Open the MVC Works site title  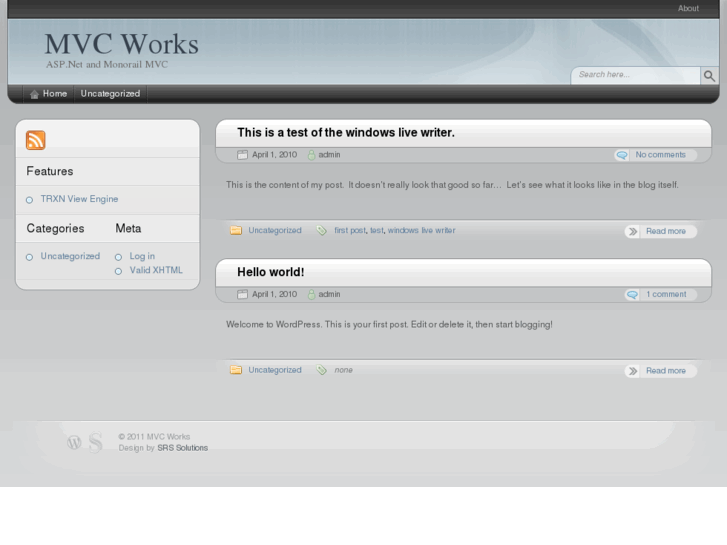pos(121,45)
